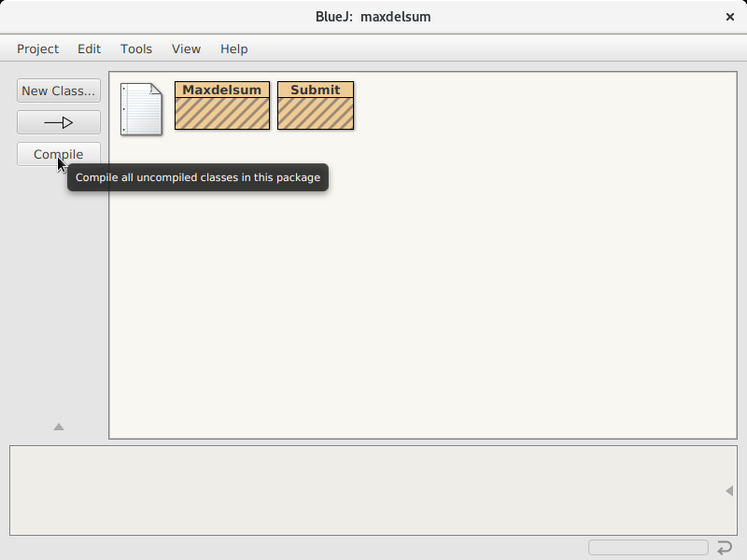Click the code pad return arrow icon
This screenshot has height=560, width=747.
coord(725,547)
